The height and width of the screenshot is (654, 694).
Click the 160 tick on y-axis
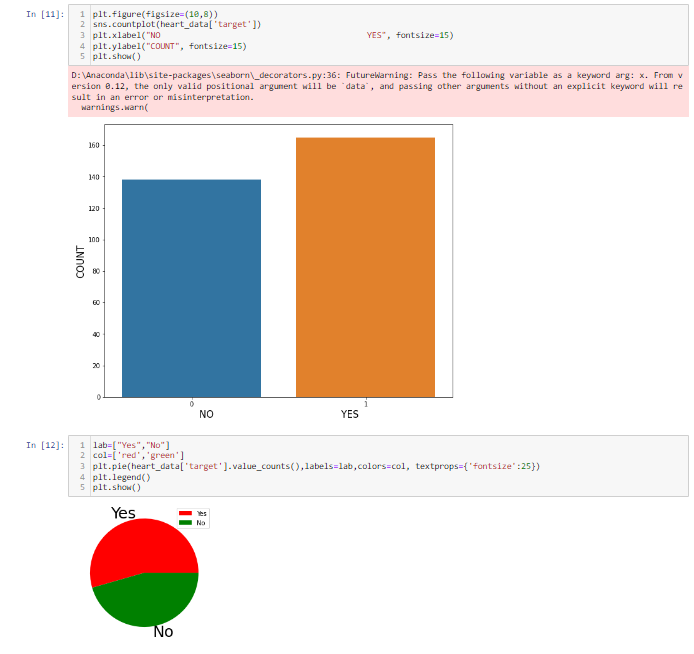click(x=94, y=145)
